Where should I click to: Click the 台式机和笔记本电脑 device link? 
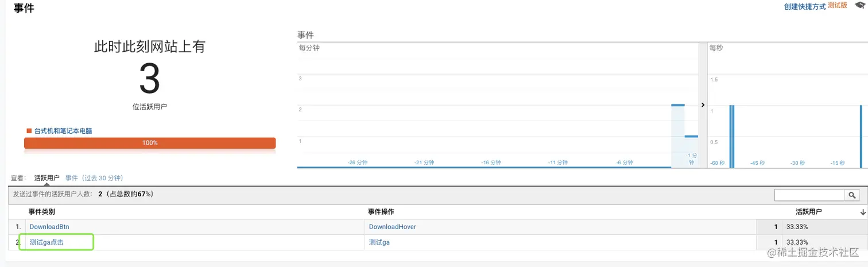coord(63,131)
